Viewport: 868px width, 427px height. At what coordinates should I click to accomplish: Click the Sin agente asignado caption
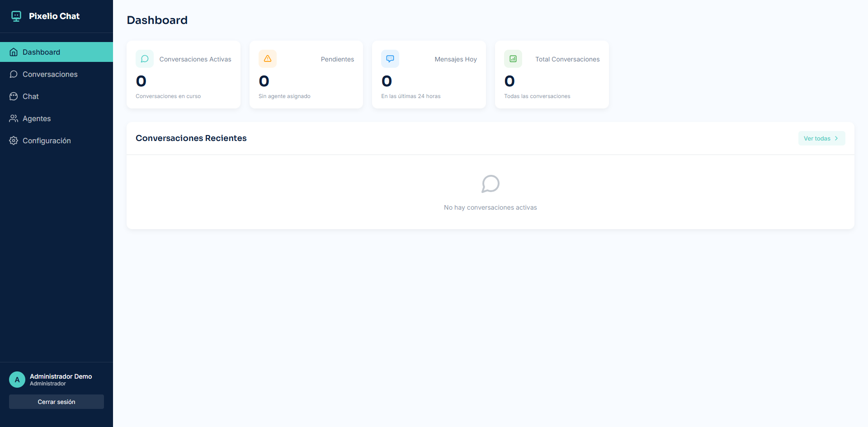[284, 96]
